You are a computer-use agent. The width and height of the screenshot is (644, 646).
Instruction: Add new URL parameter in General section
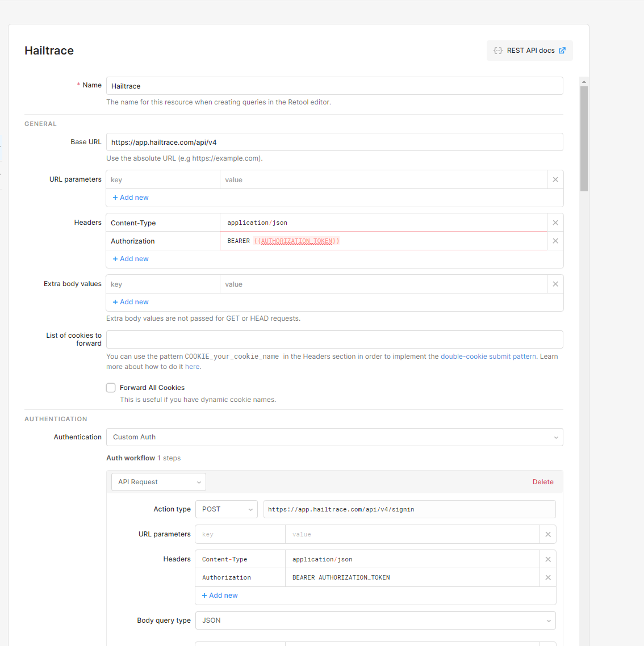(131, 198)
